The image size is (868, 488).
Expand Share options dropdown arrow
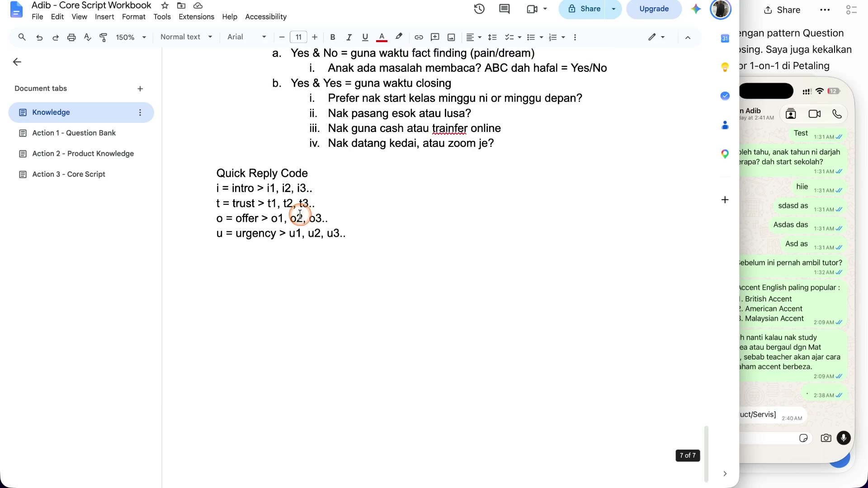[613, 9]
